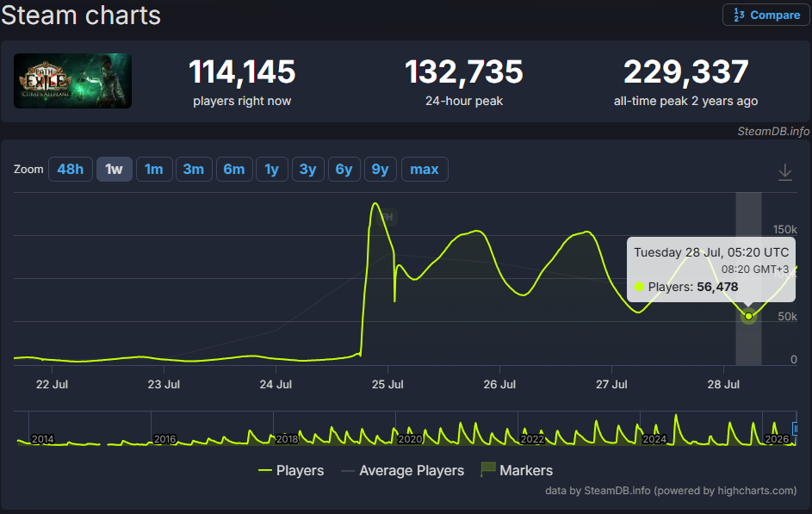Grab the navigator range handle at right edge
The image size is (812, 514).
click(x=795, y=429)
